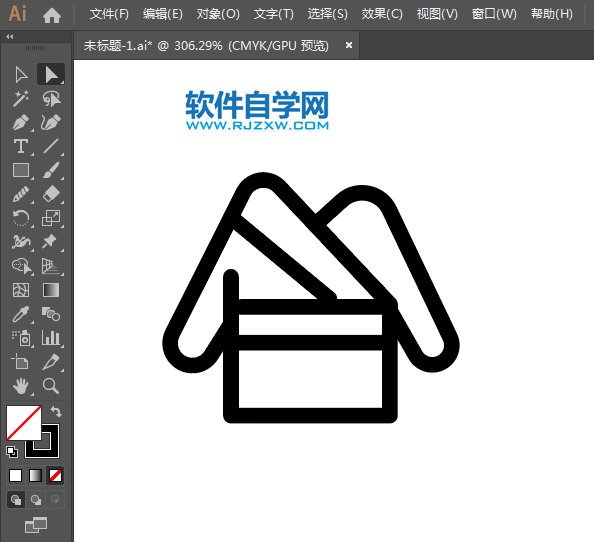This screenshot has width=594, height=542.
Task: Open the 文字(T) menu
Action: (x=274, y=14)
